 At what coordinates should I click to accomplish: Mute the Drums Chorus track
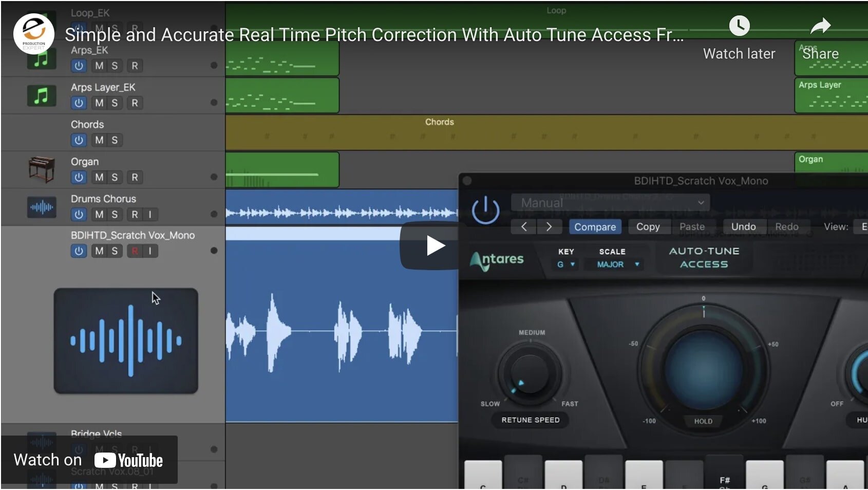pyautogui.click(x=99, y=214)
